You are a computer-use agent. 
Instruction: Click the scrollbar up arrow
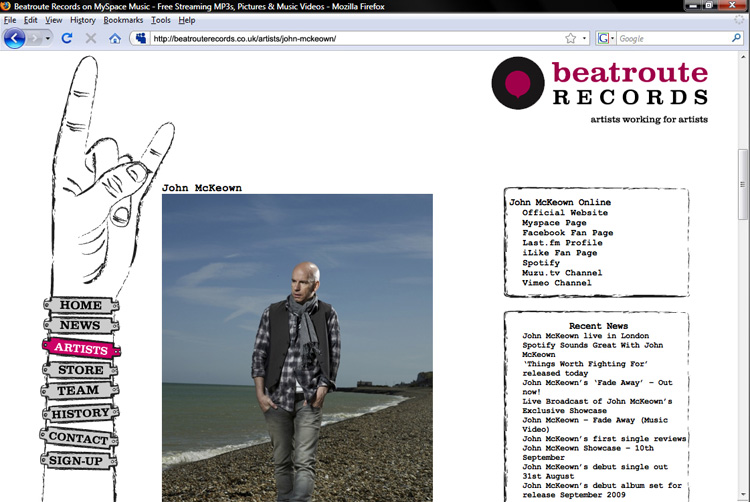point(743,56)
